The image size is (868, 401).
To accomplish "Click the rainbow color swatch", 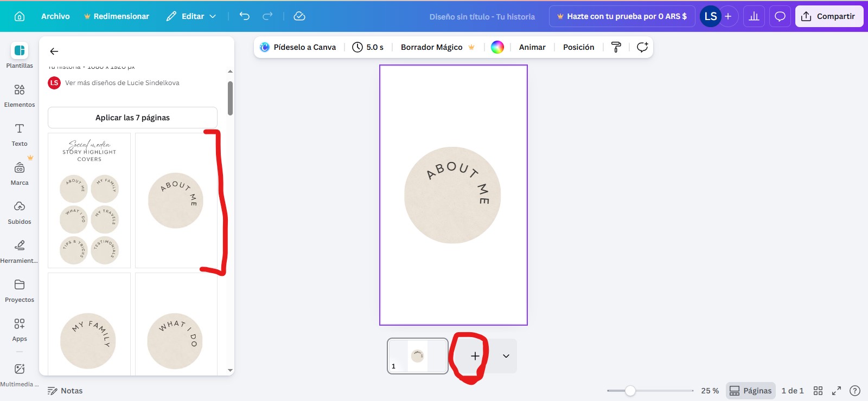I will [x=497, y=47].
